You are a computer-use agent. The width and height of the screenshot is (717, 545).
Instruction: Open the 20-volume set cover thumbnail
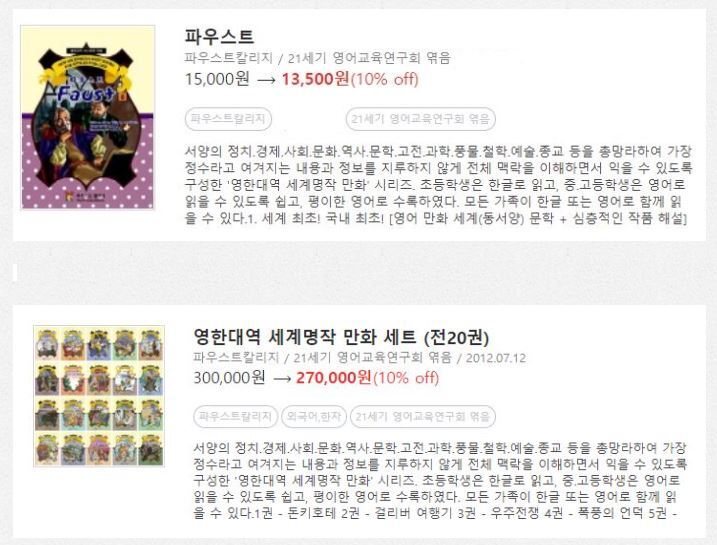tap(99, 396)
